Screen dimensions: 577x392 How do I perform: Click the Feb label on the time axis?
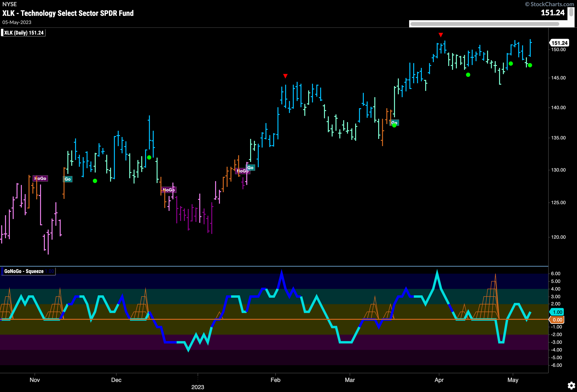[x=275, y=380]
